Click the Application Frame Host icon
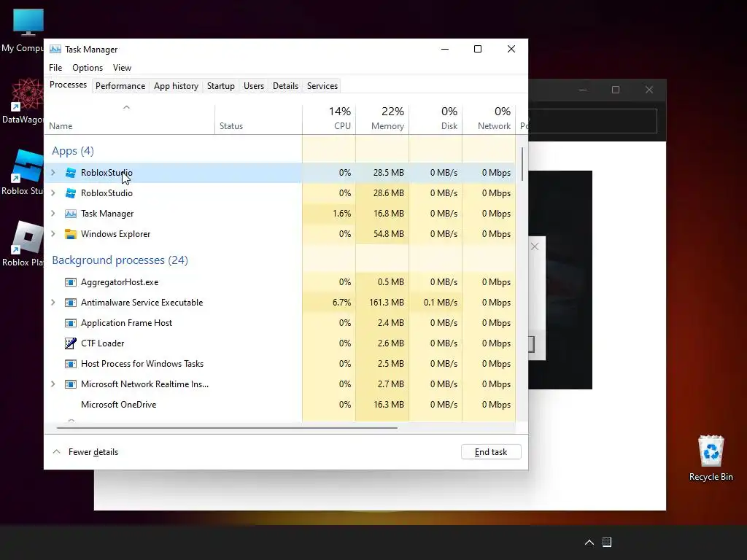The height and width of the screenshot is (560, 747). point(71,323)
